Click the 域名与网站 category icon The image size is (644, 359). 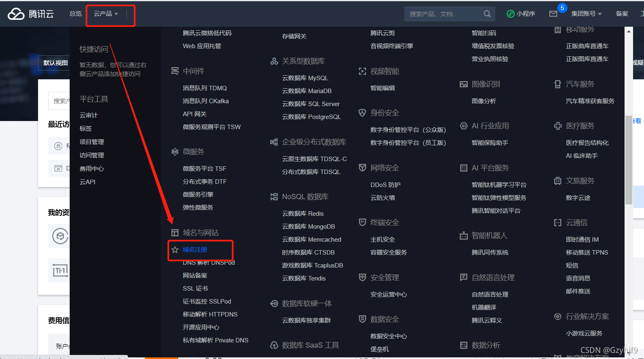(x=175, y=233)
